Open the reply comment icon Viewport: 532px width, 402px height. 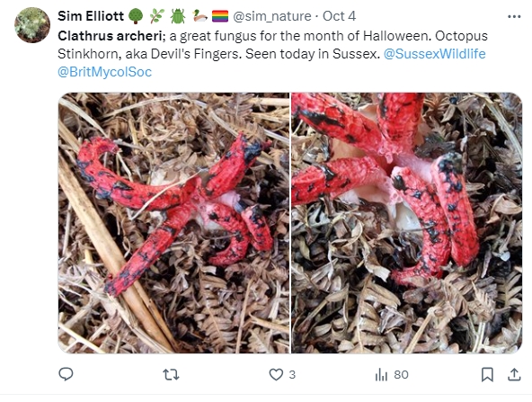[66, 374]
